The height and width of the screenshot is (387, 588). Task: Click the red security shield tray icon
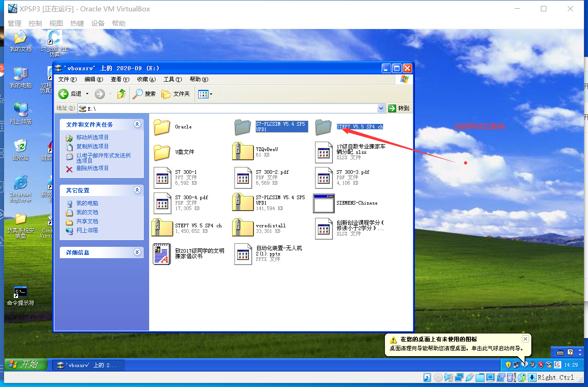540,364
